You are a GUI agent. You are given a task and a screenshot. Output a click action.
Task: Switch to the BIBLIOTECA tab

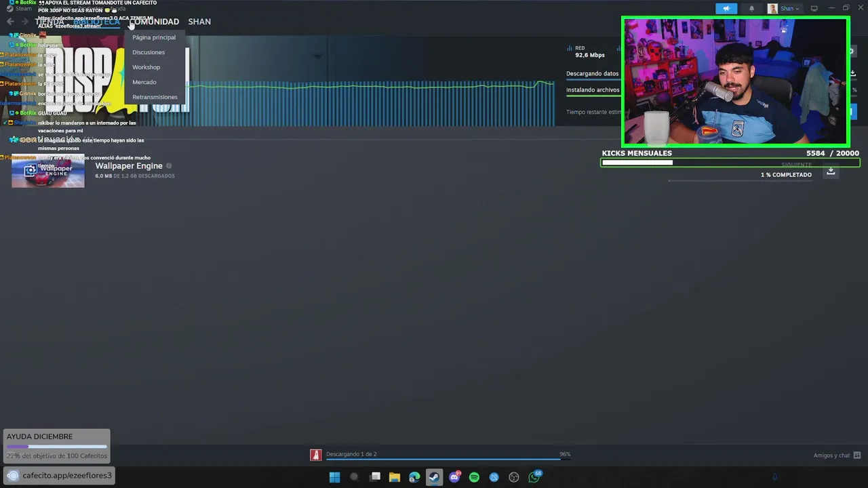[x=97, y=22]
